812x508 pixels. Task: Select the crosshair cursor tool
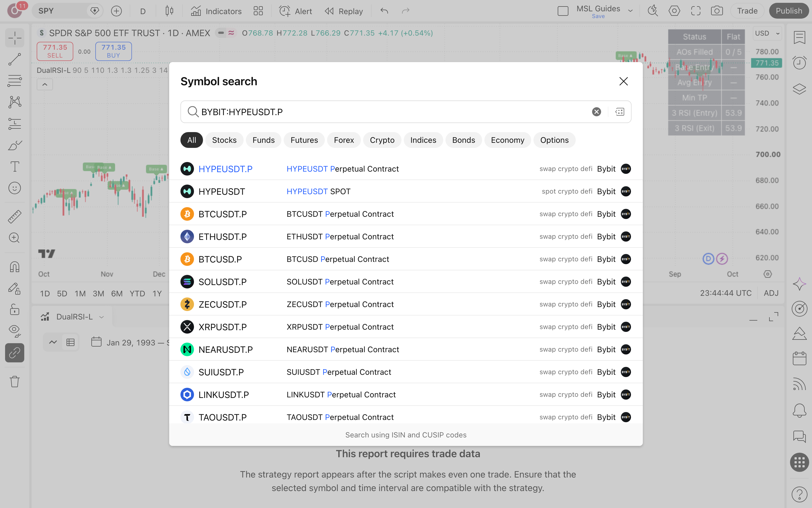tap(15, 38)
